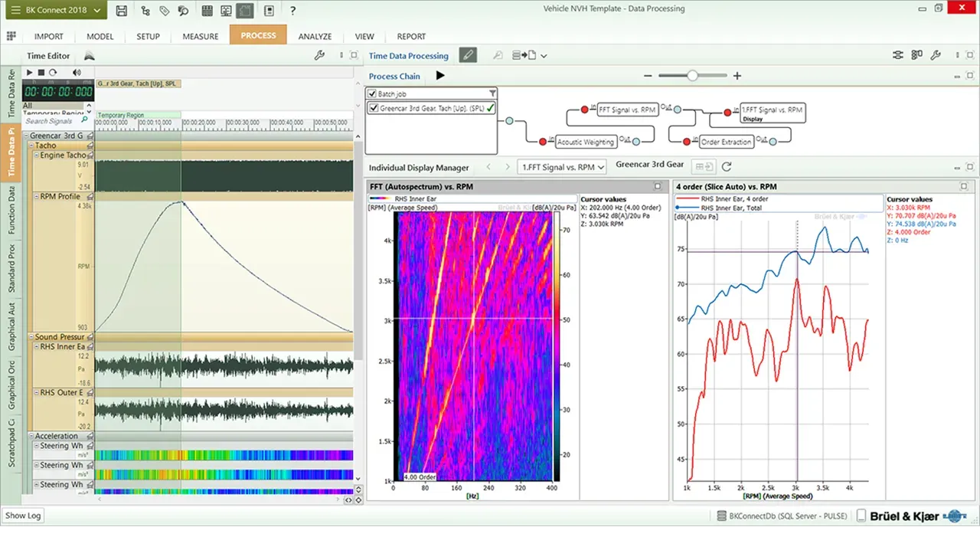Toggle the pencil edit mode in Time Data Processing

(x=467, y=55)
